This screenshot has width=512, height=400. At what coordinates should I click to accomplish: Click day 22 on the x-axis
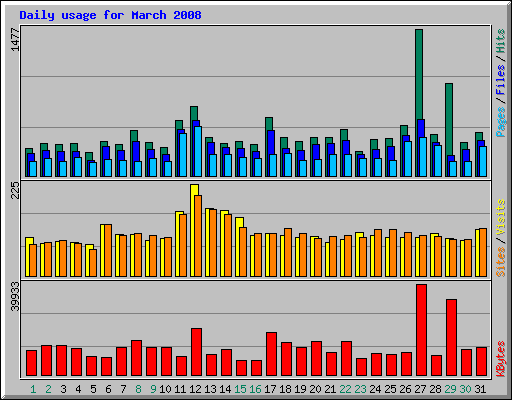coord(345,389)
